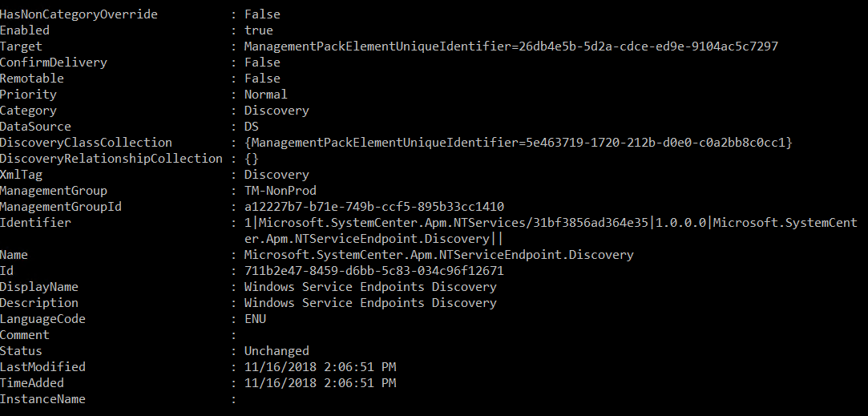The image size is (868, 416).
Task: Click the Id GUID value
Action: 373,271
